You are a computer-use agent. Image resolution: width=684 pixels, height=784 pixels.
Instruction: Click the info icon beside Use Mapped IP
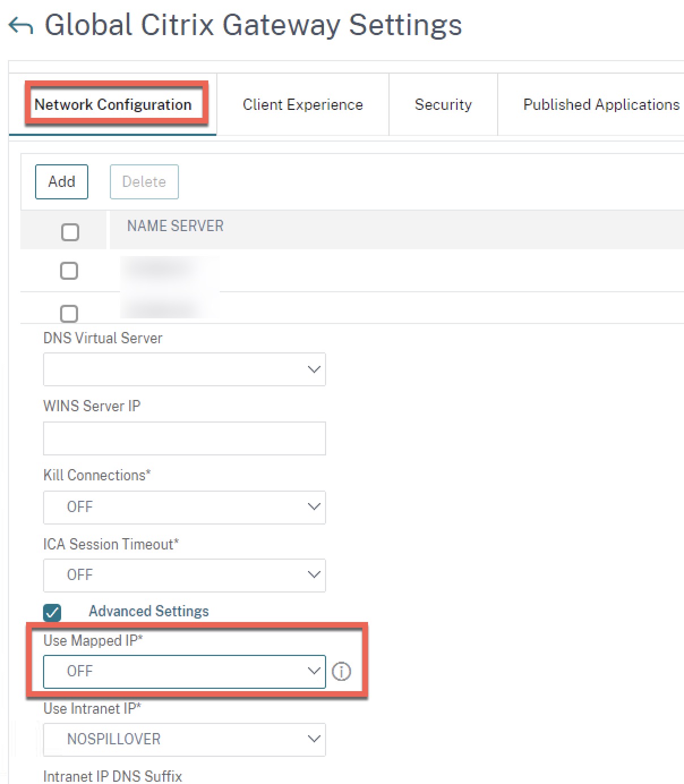point(341,671)
